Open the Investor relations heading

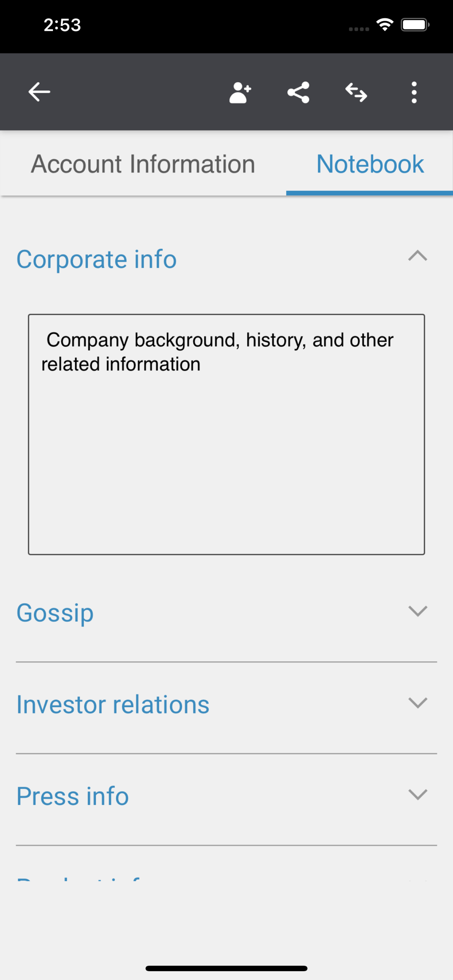pyautogui.click(x=113, y=705)
